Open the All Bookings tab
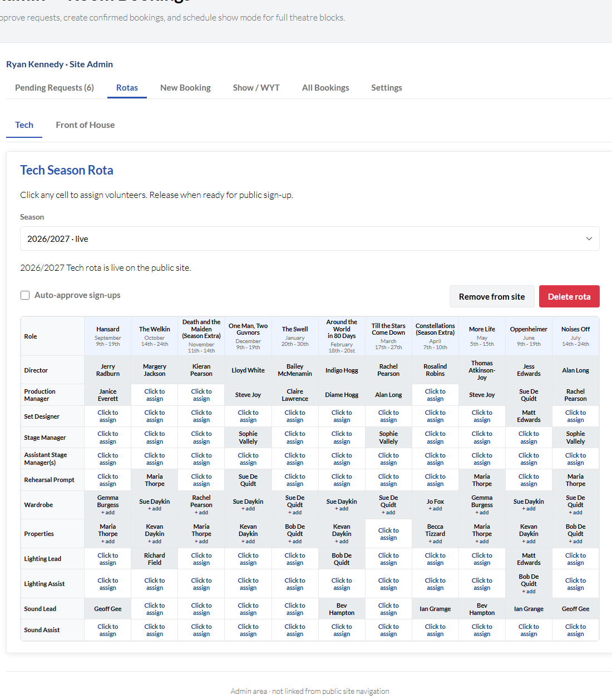 325,88
